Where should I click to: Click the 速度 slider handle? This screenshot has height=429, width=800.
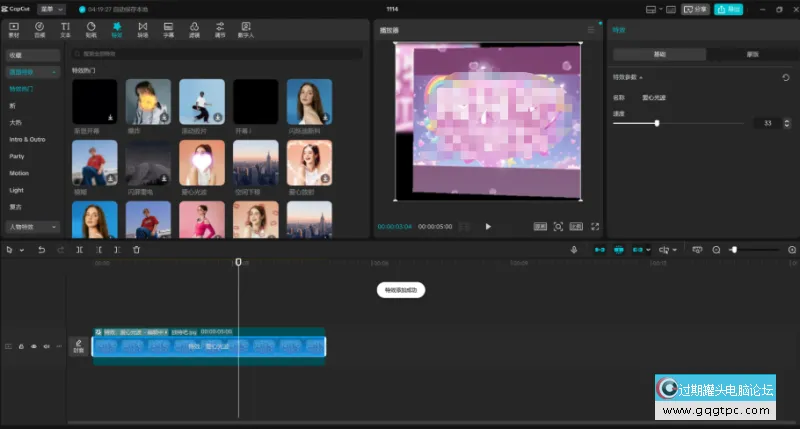[657, 123]
